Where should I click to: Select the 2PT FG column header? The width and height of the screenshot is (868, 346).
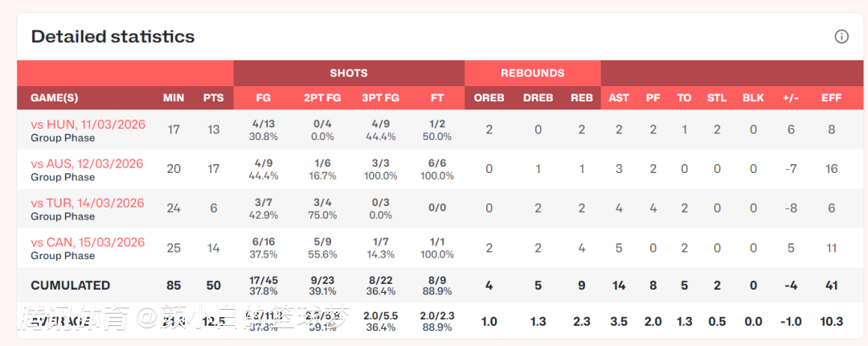[x=321, y=97]
